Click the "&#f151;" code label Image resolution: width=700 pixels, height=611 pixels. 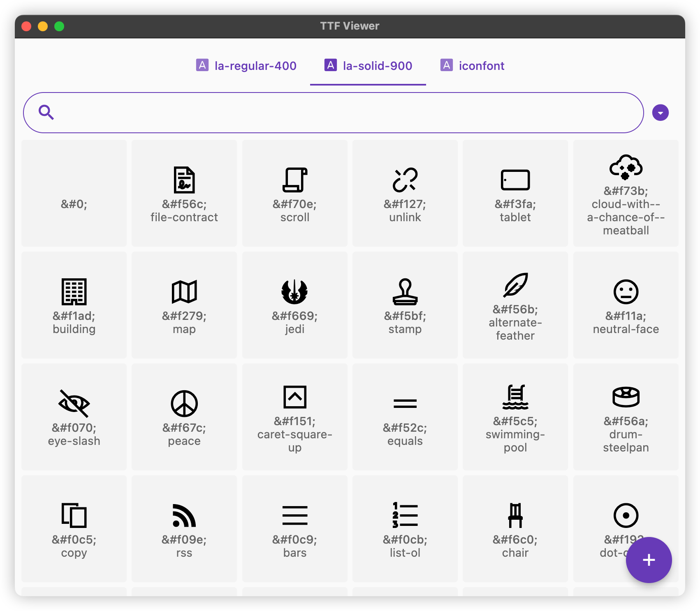(x=295, y=421)
